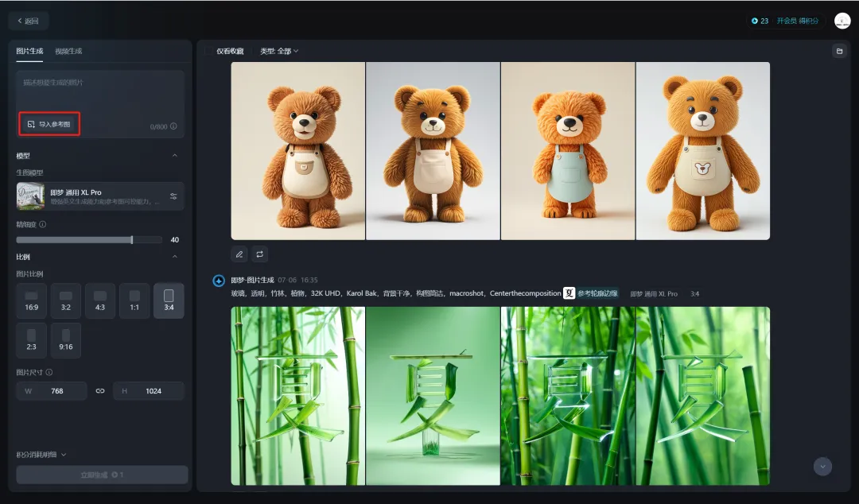The width and height of the screenshot is (859, 504).
Task: Click the regenerate arrows icon below bear images
Action: [259, 254]
